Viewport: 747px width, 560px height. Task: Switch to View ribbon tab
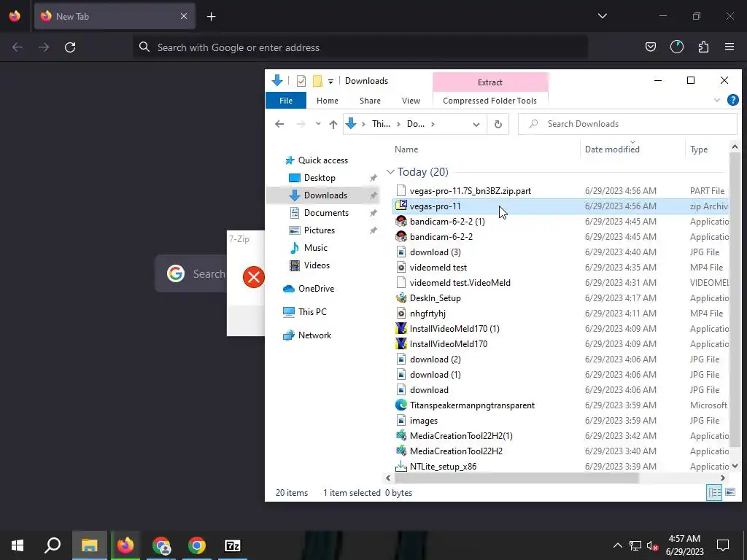411,101
